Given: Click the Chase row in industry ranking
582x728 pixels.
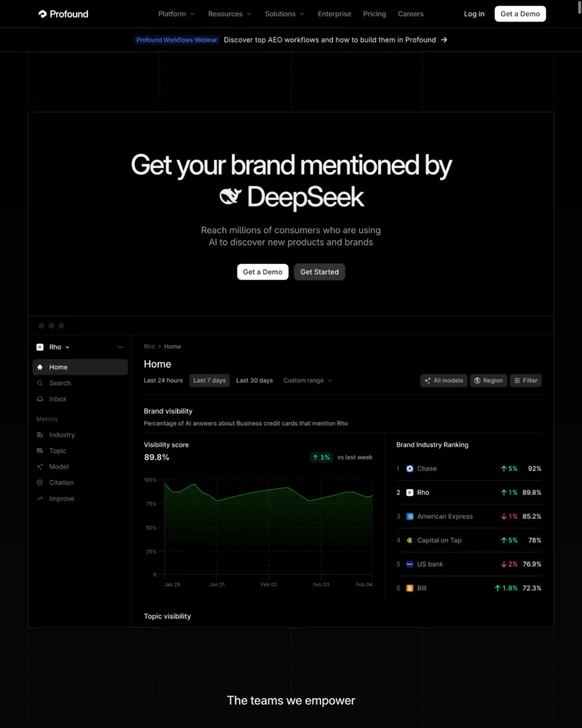Looking at the screenshot, I should (469, 469).
